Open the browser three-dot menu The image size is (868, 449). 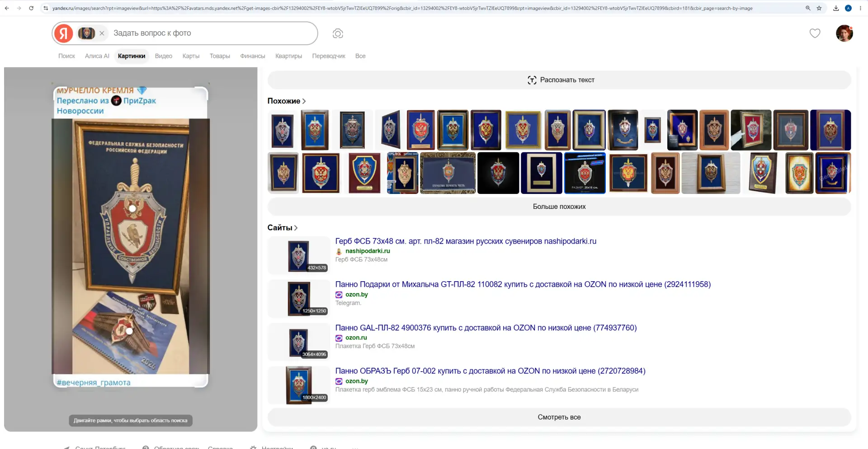click(861, 8)
